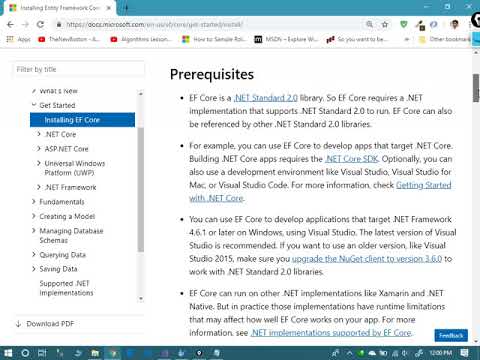Click the sidebar scroll down arrow
The width and height of the screenshot is (480, 360).
pos(141,299)
